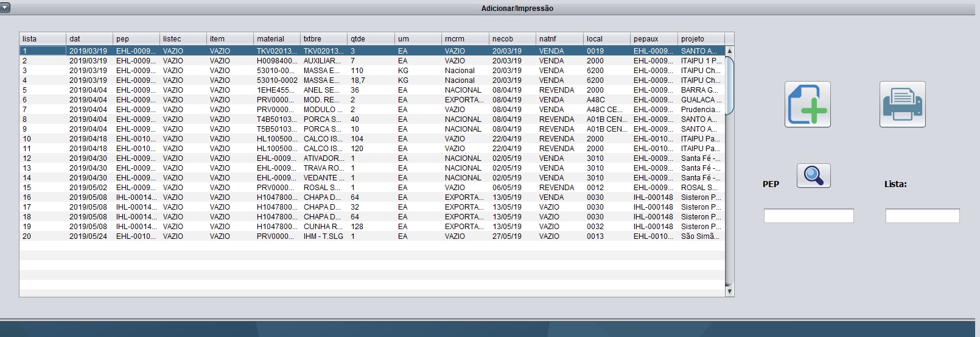
Task: Select the IHM - T.SLG description cell
Action: pyautogui.click(x=324, y=236)
